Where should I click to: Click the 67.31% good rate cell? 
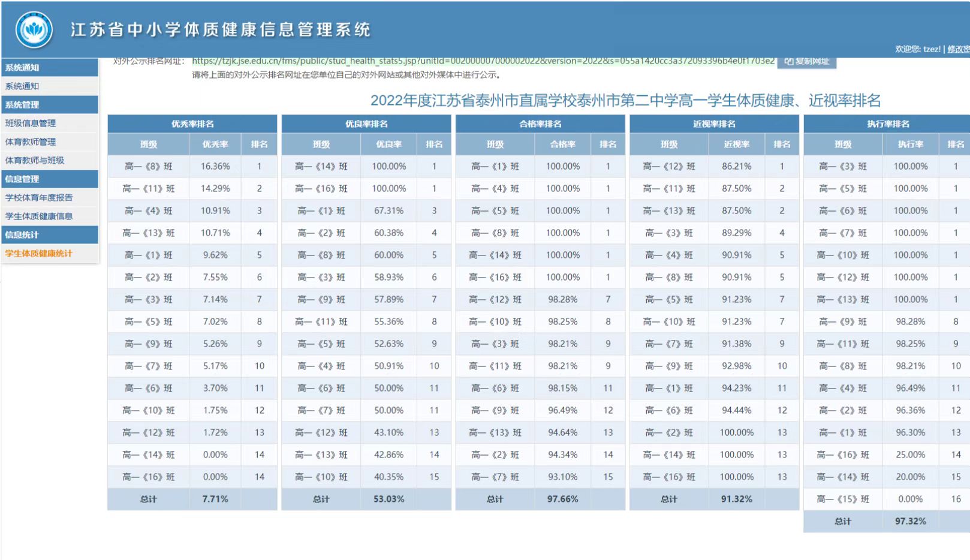click(389, 211)
